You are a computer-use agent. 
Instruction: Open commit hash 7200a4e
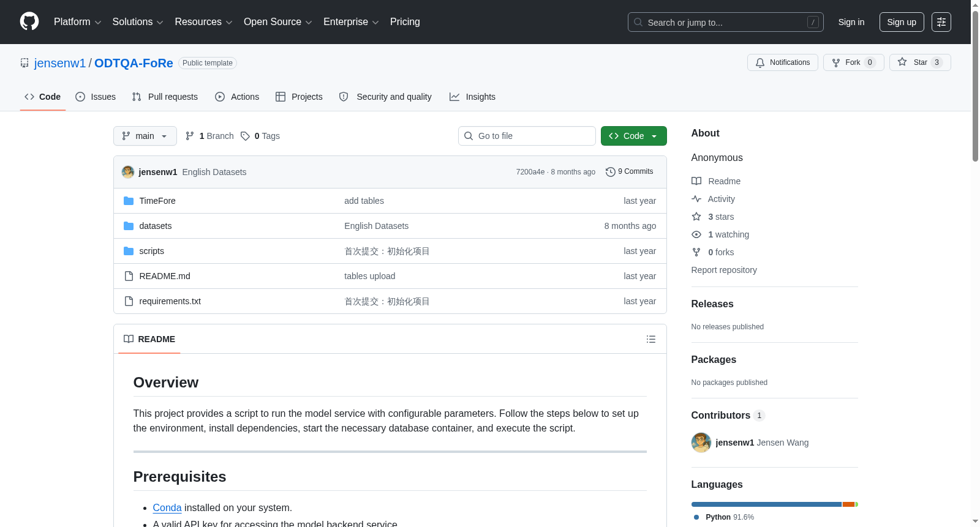[530, 172]
